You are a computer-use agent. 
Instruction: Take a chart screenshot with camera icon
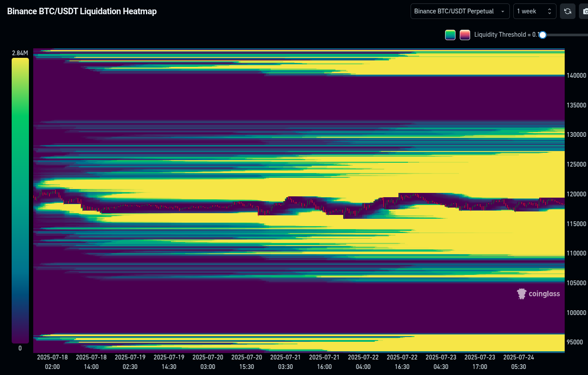pyautogui.click(x=584, y=11)
